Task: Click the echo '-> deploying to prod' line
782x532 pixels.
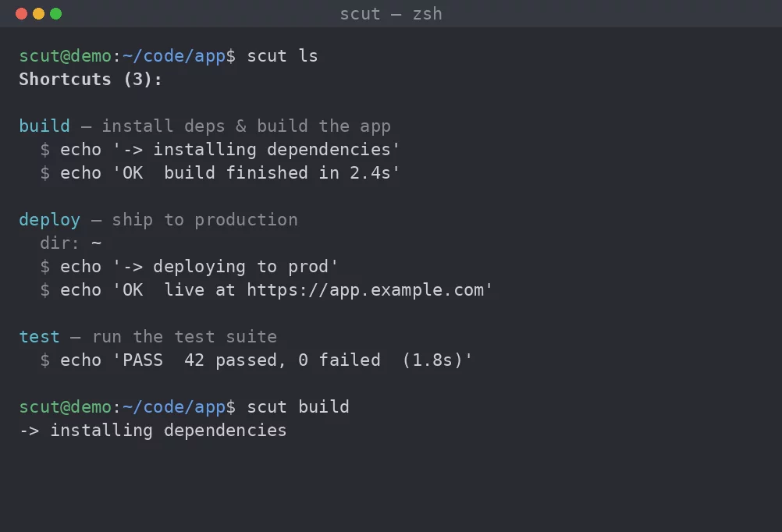Action: [x=189, y=267]
